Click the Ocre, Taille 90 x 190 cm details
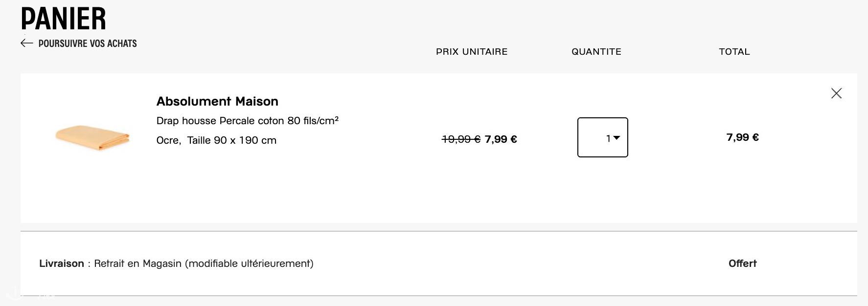868x306 pixels. [216, 140]
